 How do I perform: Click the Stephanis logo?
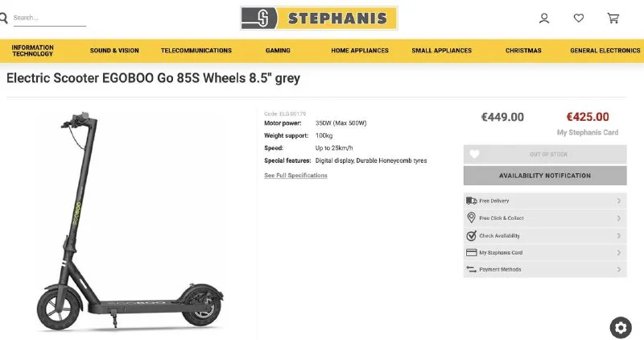click(319, 18)
